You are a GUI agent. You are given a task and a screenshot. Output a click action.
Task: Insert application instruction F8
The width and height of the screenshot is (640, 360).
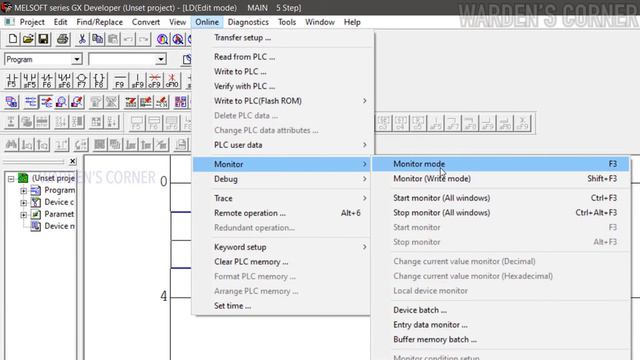tap(99, 80)
